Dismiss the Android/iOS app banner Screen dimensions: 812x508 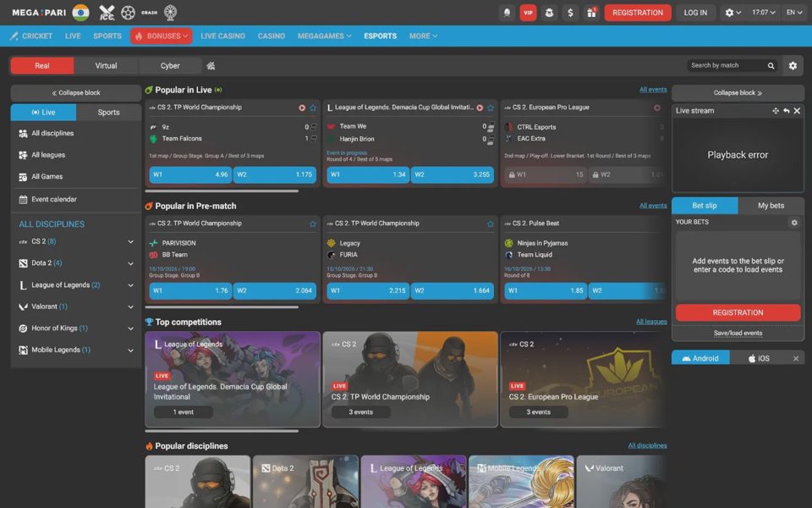(796, 358)
